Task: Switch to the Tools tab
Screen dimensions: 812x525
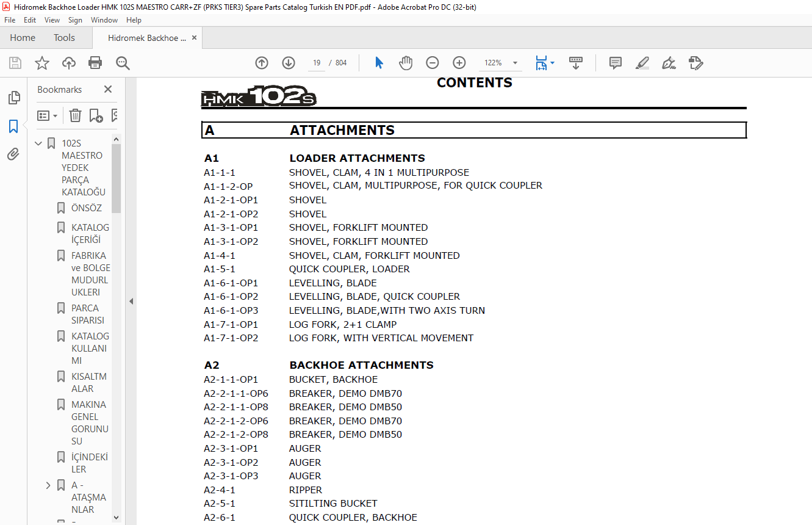Action: 64,38
